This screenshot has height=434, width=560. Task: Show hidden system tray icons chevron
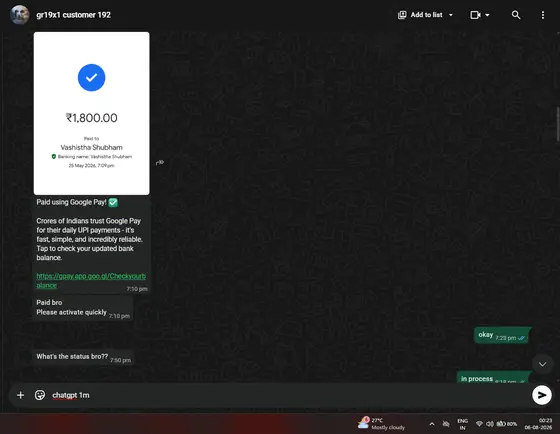[x=432, y=424]
